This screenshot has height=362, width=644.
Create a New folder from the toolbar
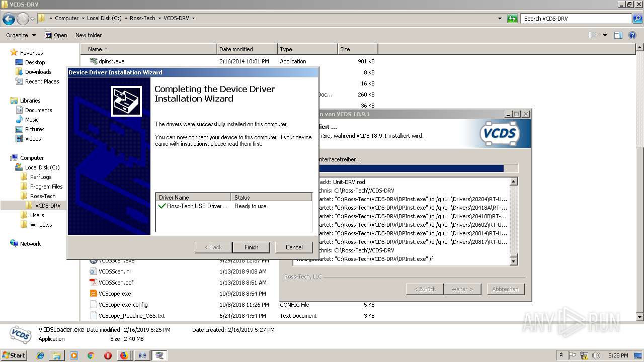[89, 35]
